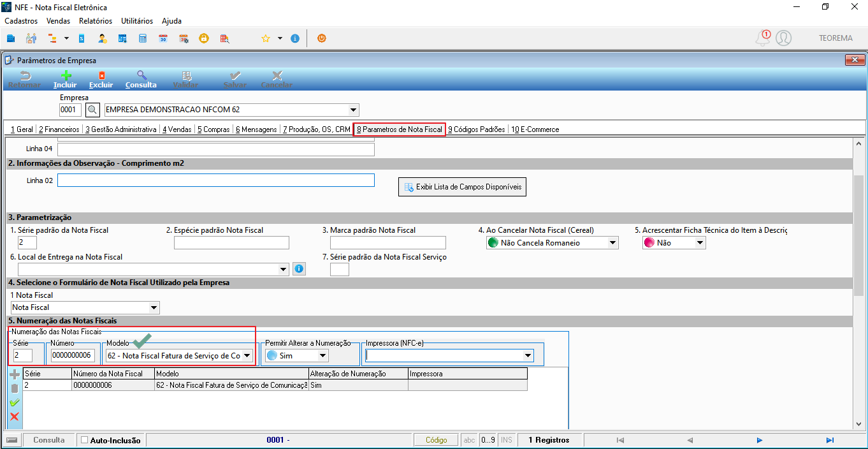Open the Consulta magnifier tool
Screen dimensions: 868x449
(x=141, y=75)
